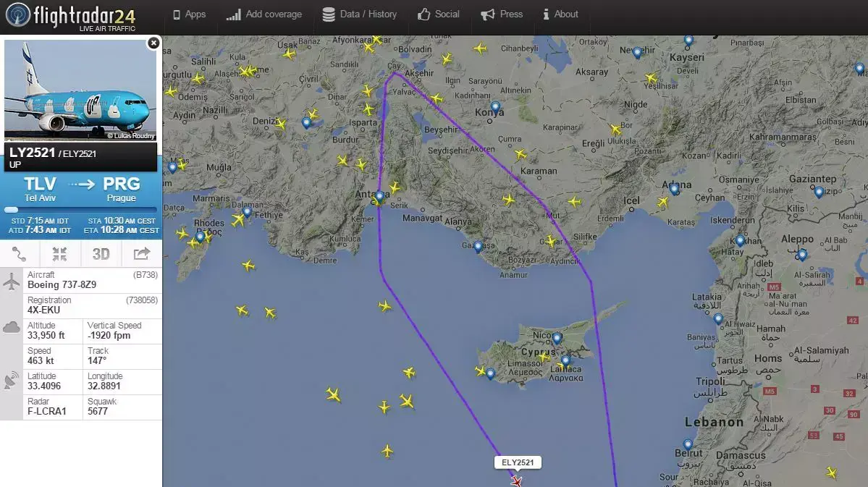Open the Press menu

[502, 14]
